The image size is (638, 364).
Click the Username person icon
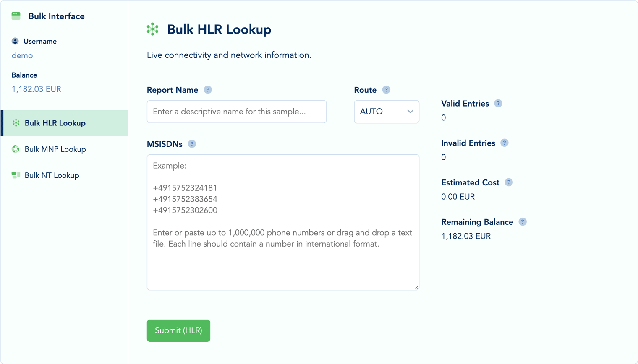[x=14, y=41]
